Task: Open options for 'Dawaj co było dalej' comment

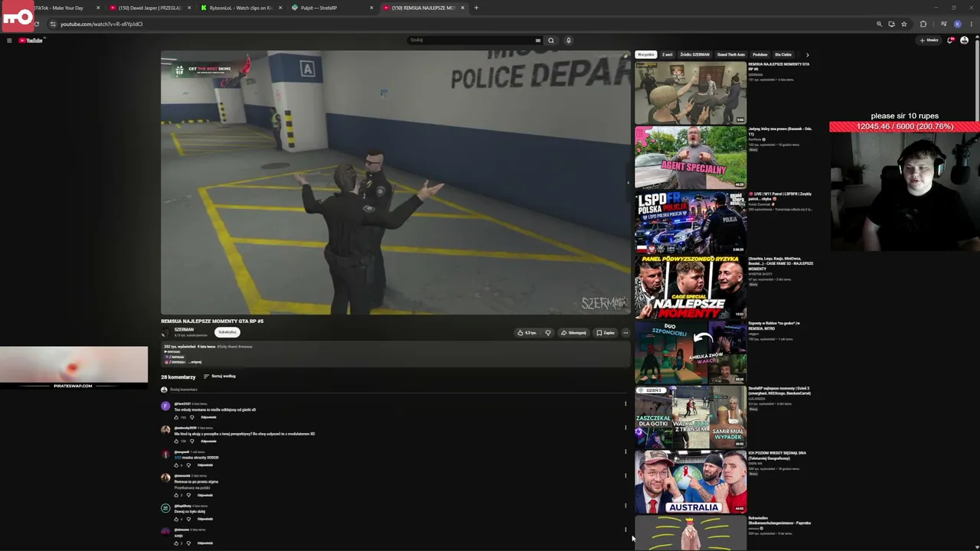Action: coord(626,506)
